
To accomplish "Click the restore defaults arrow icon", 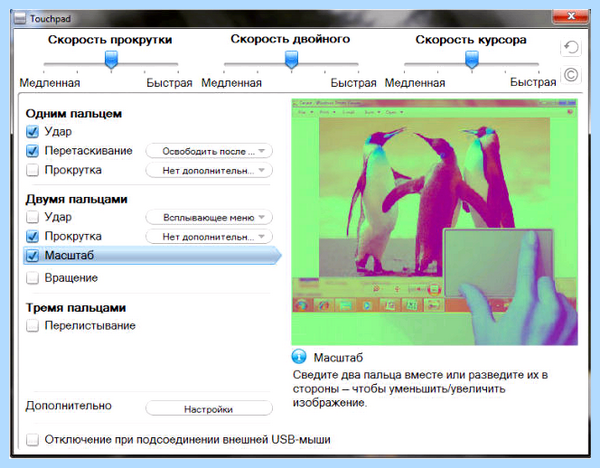I will [x=571, y=48].
